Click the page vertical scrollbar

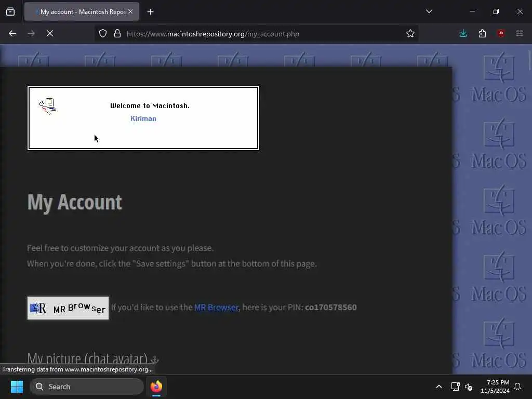point(529,60)
